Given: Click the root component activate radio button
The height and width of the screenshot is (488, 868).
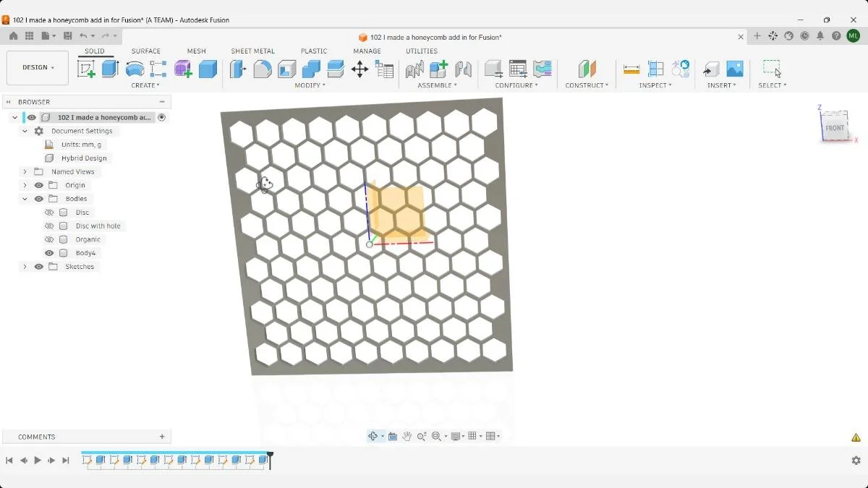Looking at the screenshot, I should click(162, 117).
